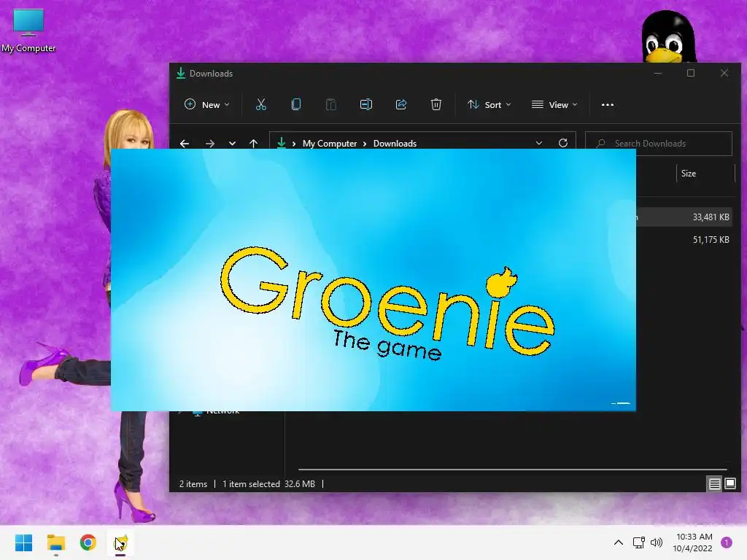
Task: Go up one folder level arrow
Action: 253,144
